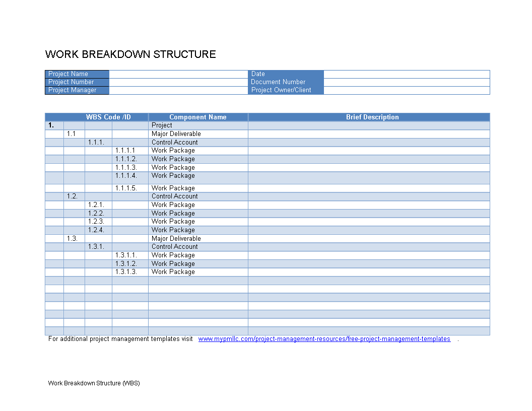This screenshot has height=411, width=532.
Task: Select Work Package in row 1.3.1.2.
Action: point(198,263)
